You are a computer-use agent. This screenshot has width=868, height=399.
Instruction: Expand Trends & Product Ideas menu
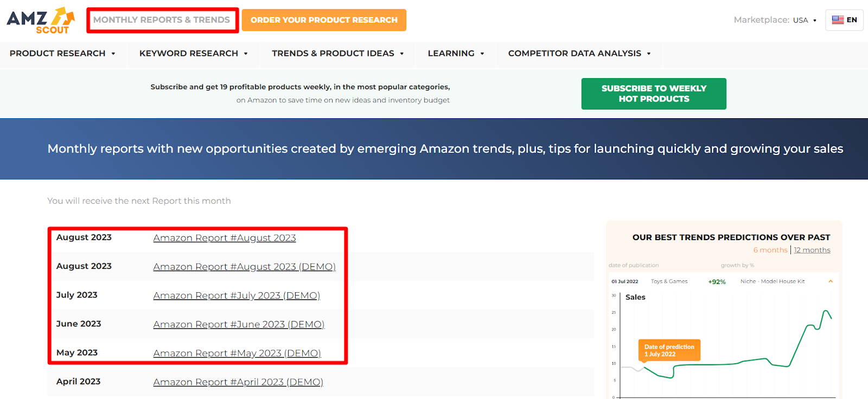(338, 54)
